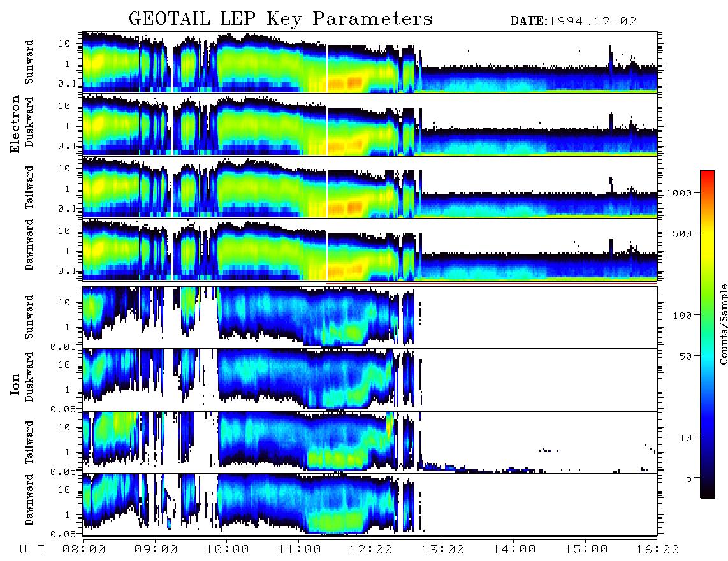Click the 14:00 time tick label
This screenshot has height=561, width=728.
coord(514,550)
